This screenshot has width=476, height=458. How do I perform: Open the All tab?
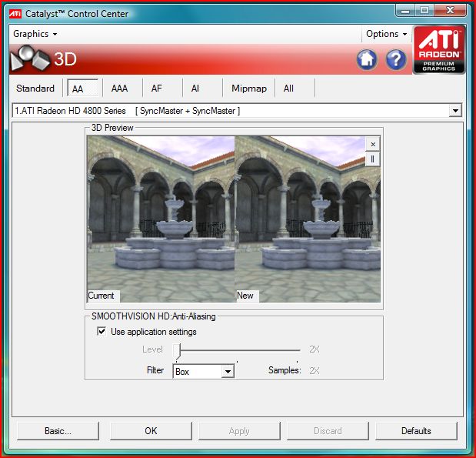pos(288,89)
